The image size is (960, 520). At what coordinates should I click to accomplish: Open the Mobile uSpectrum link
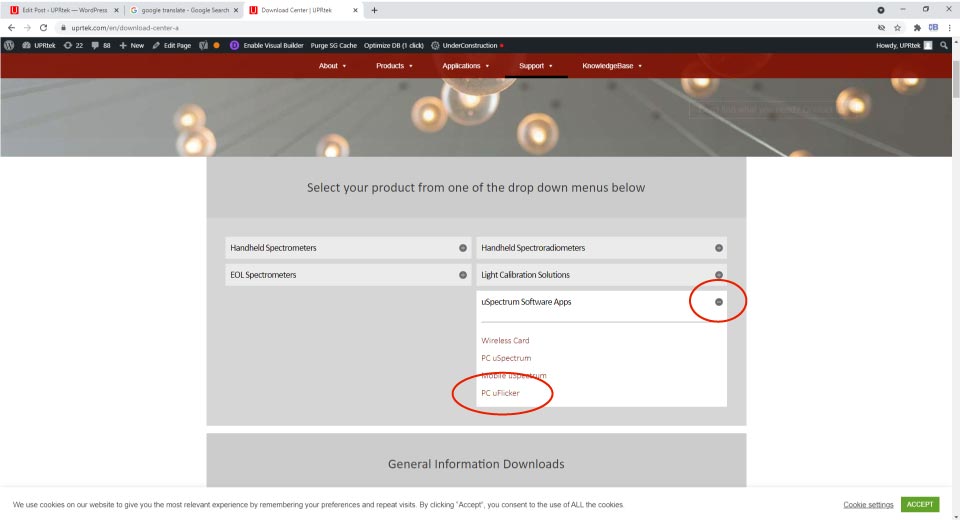(514, 375)
